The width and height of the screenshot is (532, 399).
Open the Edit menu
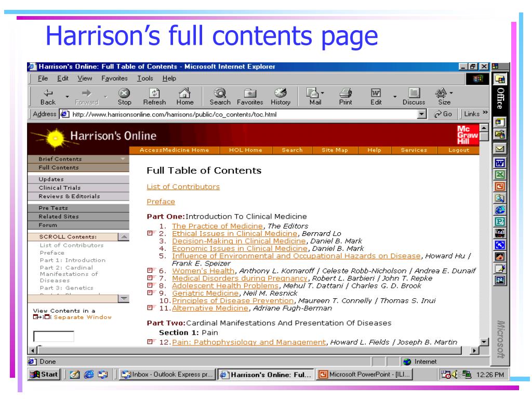63,78
